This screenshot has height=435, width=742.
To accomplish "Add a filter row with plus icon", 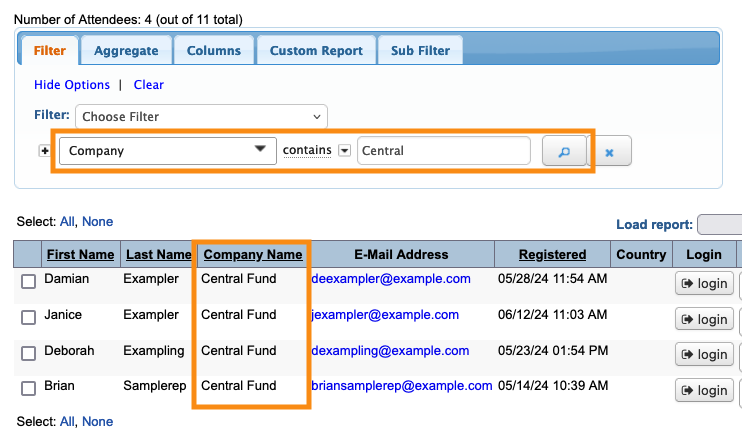I will [44, 151].
